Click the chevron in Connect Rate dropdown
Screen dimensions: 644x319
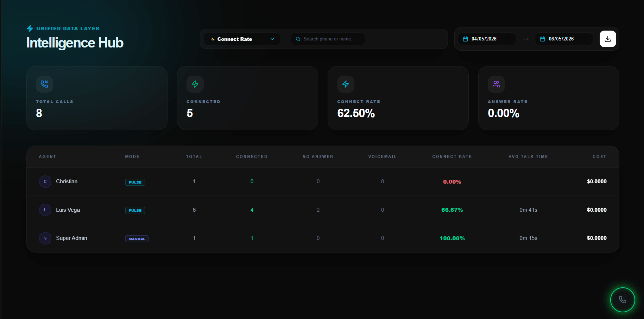coord(272,39)
